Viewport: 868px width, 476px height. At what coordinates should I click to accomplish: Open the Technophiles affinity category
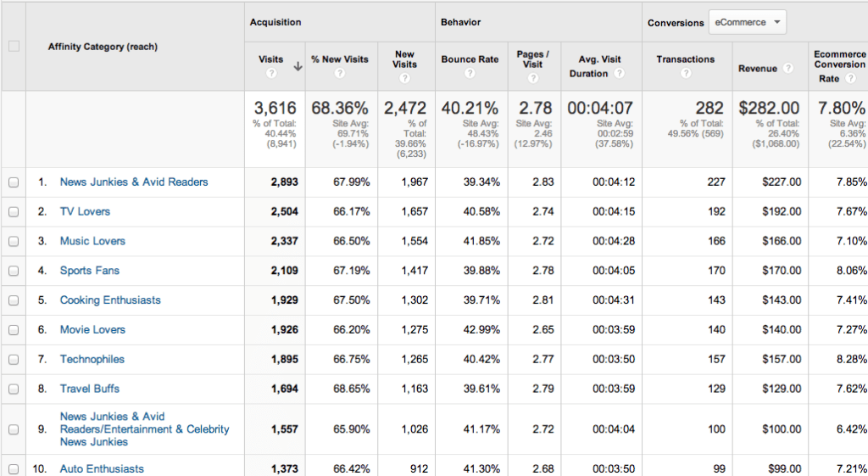(x=92, y=359)
